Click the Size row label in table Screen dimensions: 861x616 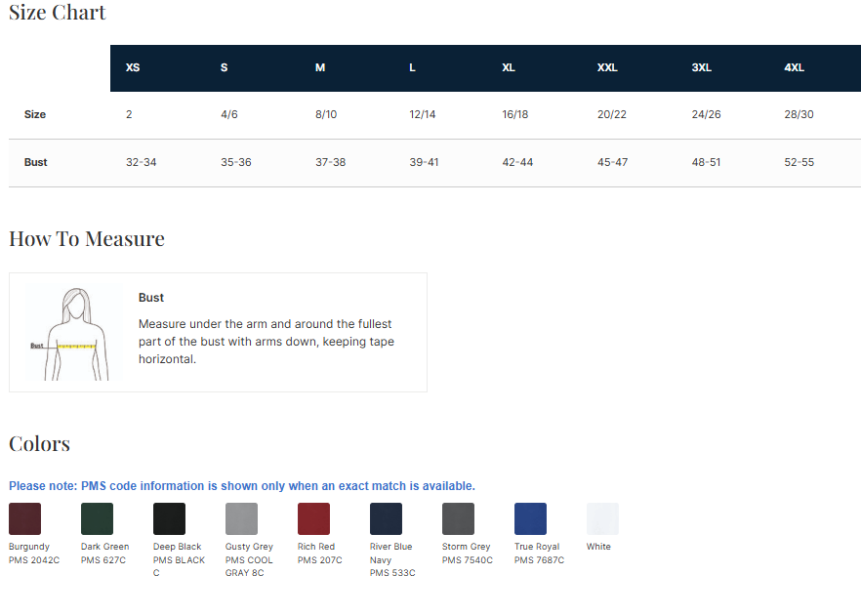(x=35, y=114)
